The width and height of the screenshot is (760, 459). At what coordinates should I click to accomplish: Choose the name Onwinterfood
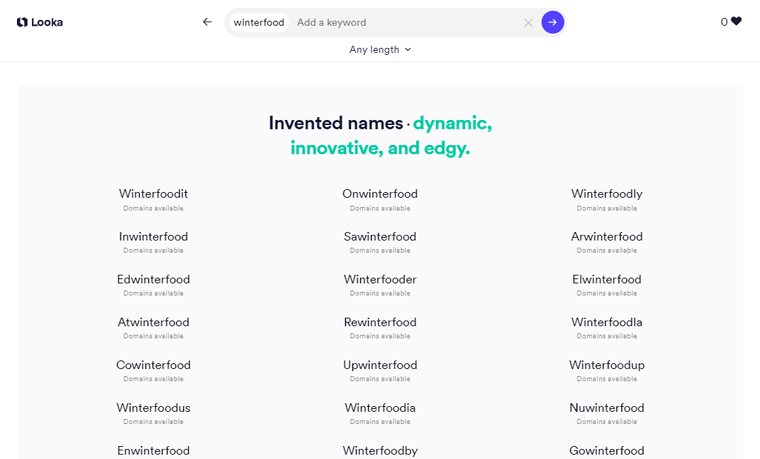tap(380, 194)
